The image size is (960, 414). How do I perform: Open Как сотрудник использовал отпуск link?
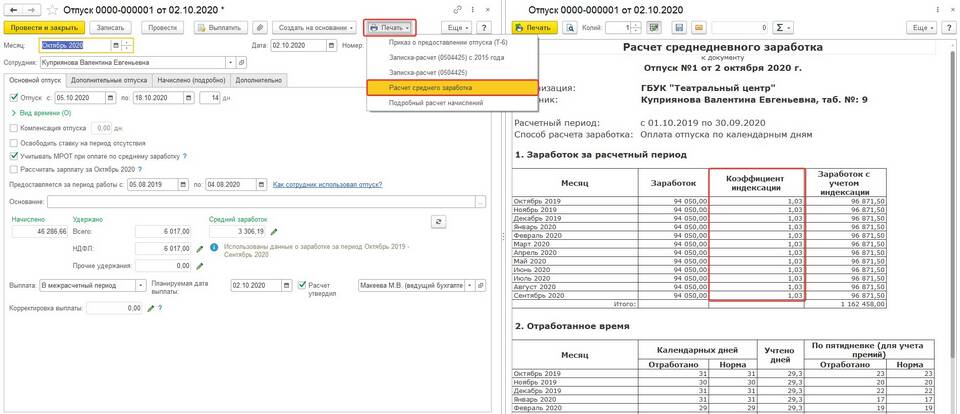[x=328, y=184]
